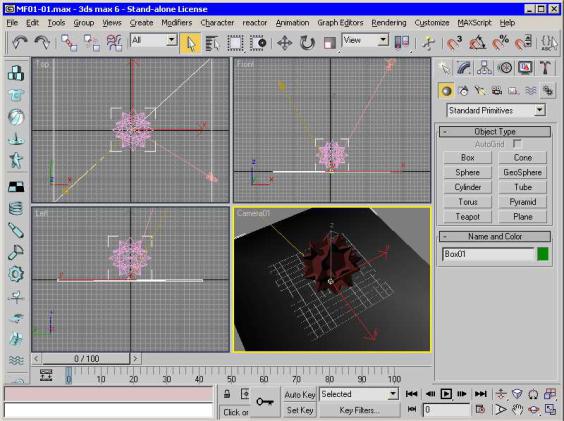Viewport: 564px width, 421px height.
Task: Open the reference coordinate View dropdown
Action: (365, 40)
